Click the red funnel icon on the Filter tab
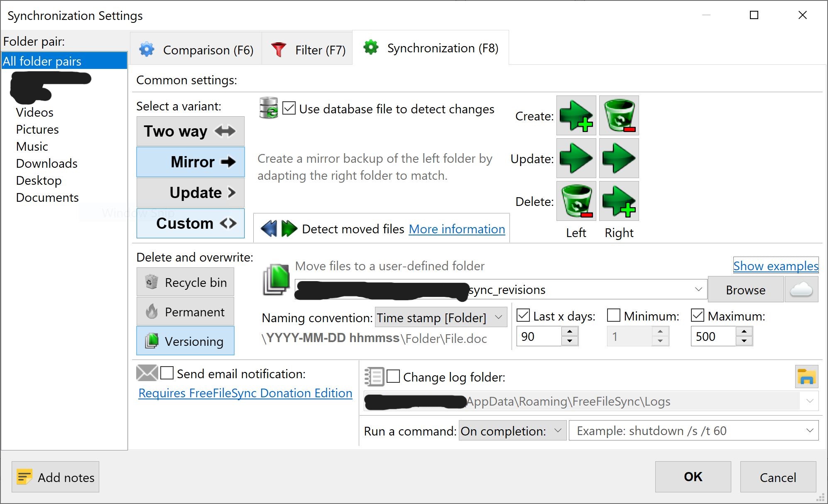Viewport: 828px width, 504px height. click(279, 49)
